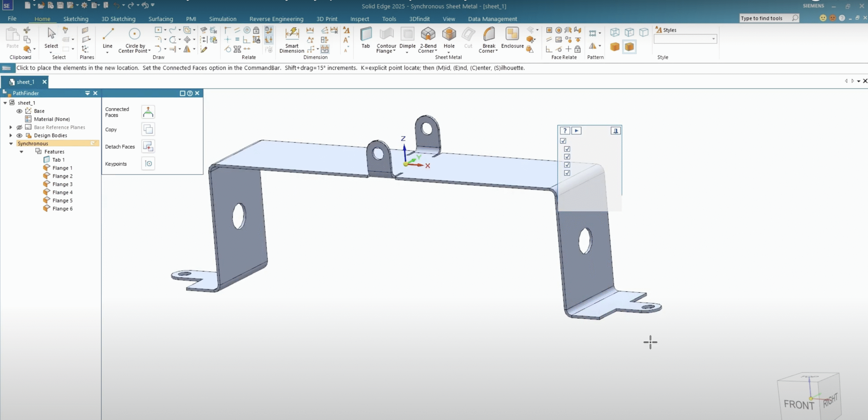The height and width of the screenshot is (420, 868).
Task: Pin the floating options panel
Action: point(616,131)
